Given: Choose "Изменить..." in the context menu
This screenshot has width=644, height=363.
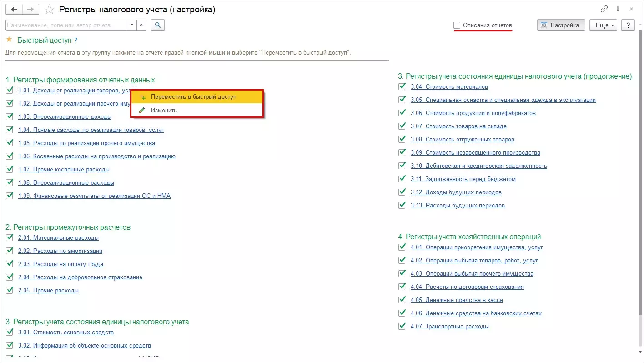Looking at the screenshot, I should click(166, 110).
